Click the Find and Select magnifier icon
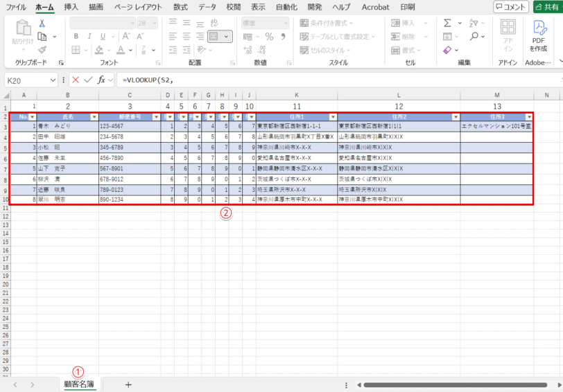563x392 pixels. tap(474, 36)
